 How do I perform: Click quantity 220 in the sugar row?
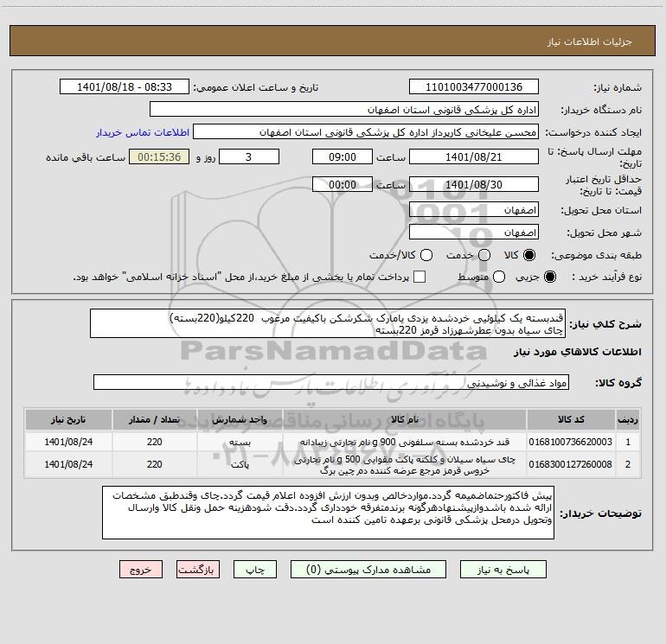(x=155, y=442)
